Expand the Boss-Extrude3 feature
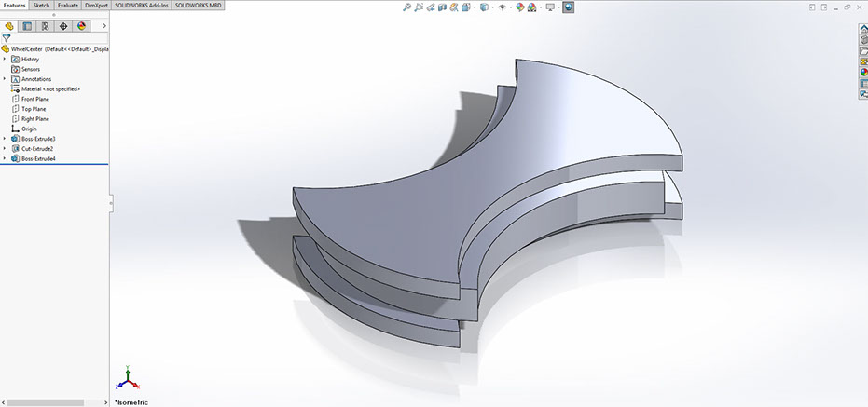 pos(5,139)
